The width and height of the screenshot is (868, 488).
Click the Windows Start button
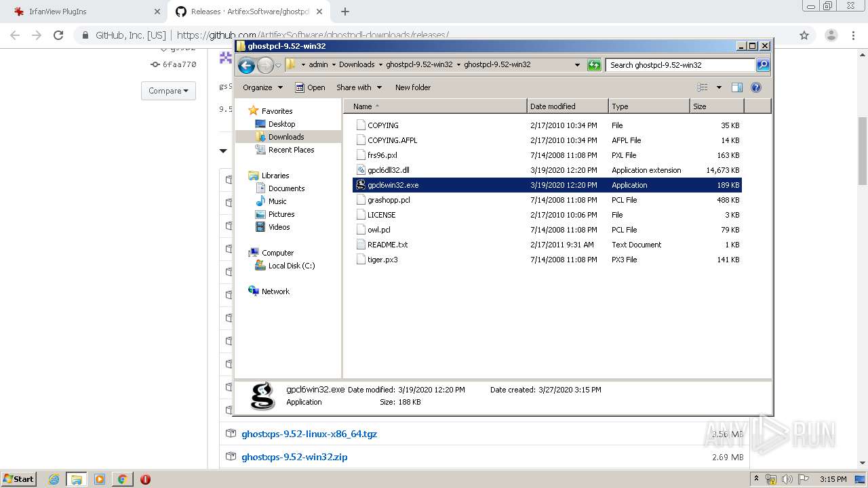(x=18, y=479)
